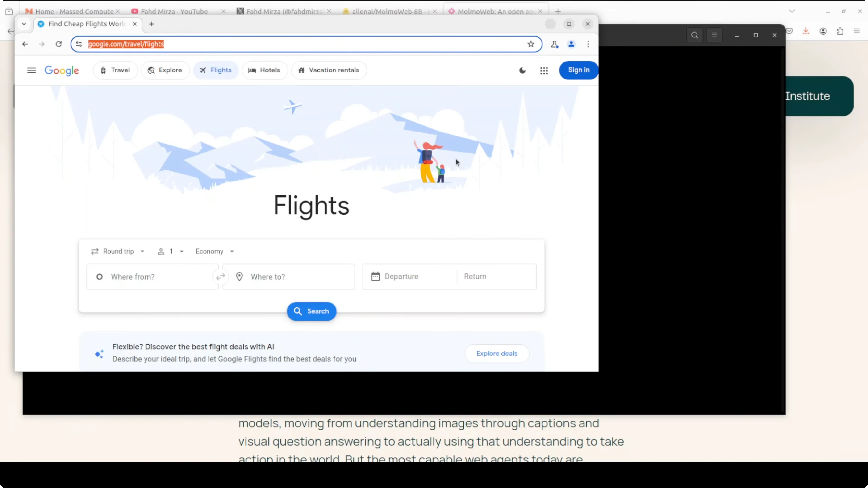Open Google main menu hamburger
Image resolution: width=868 pixels, height=488 pixels.
coord(31,70)
